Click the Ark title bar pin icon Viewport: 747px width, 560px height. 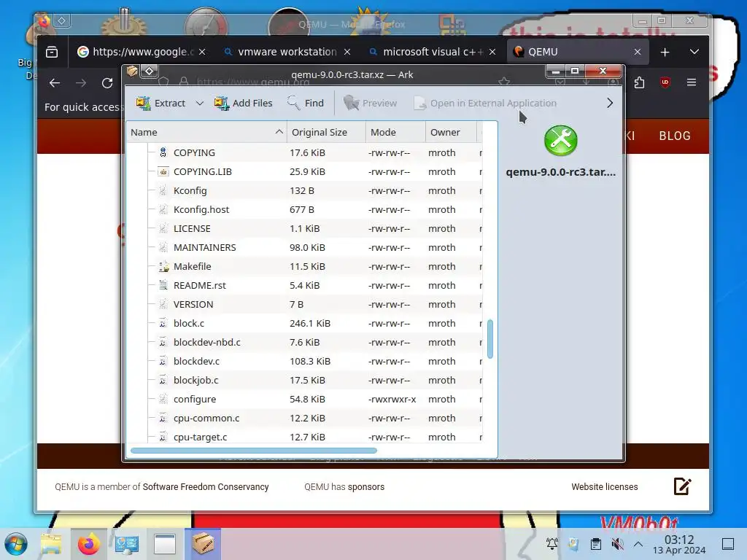(x=149, y=71)
